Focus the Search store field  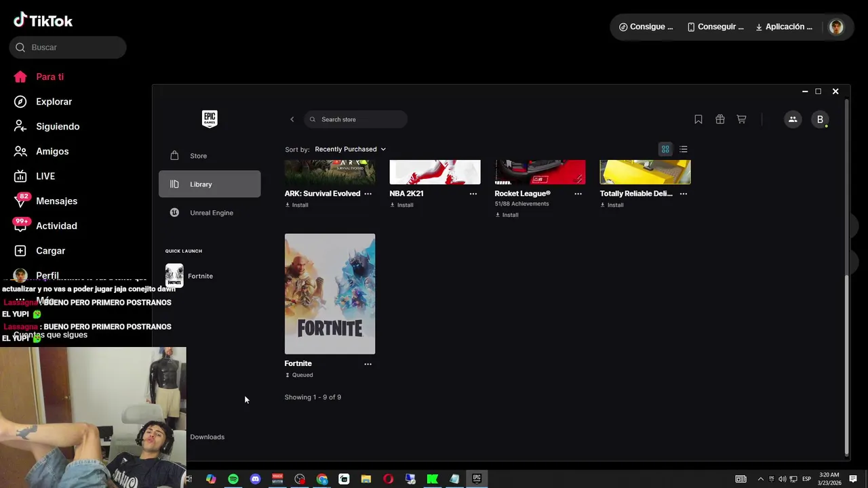pos(356,119)
